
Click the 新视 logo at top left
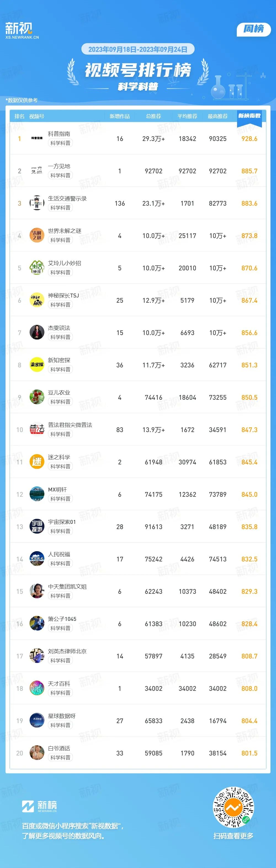[22, 31]
